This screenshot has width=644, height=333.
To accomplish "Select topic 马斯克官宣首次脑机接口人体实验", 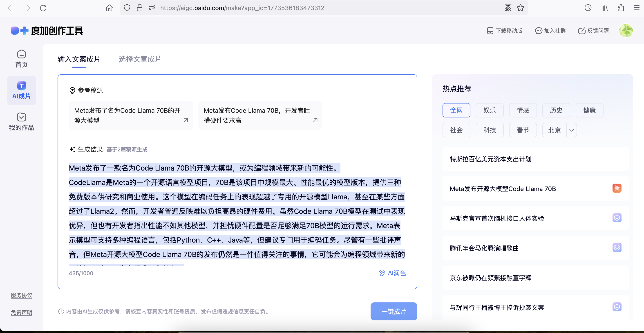I will [535, 218].
